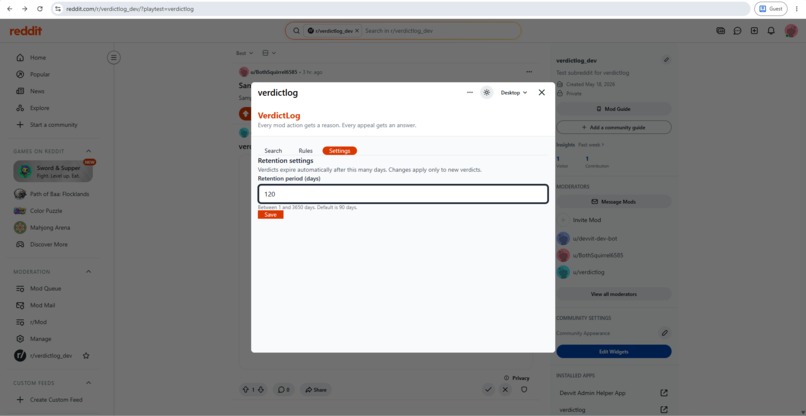Open the Desktop viewport dropdown in verdictlog
Viewport: 806px width, 416px height.
click(x=514, y=93)
